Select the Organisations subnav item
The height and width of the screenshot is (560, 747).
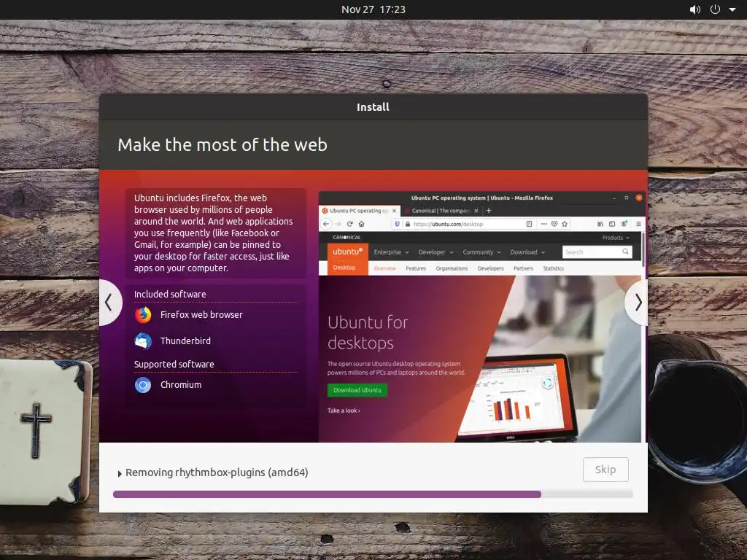coord(452,268)
